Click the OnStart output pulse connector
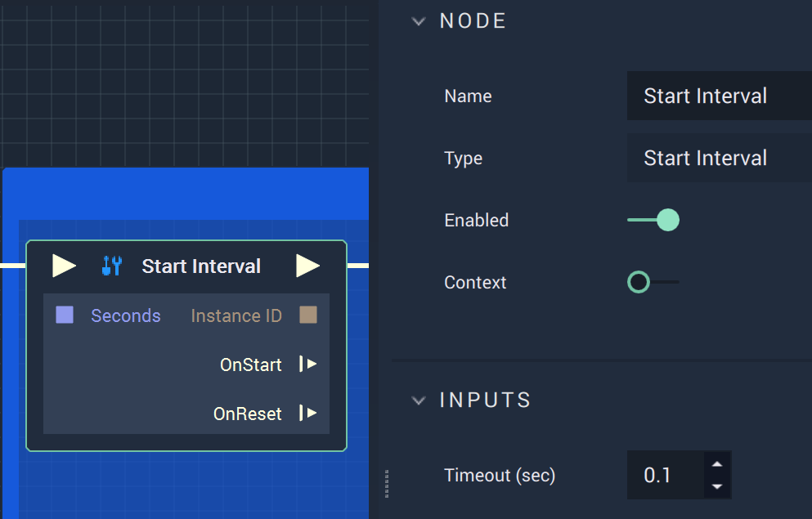 point(308,364)
